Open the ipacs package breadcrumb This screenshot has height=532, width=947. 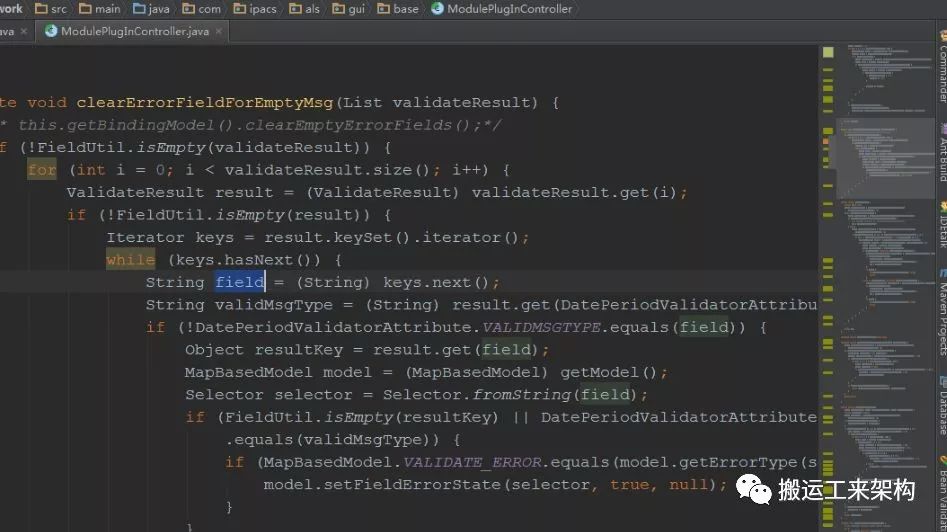(x=255, y=8)
